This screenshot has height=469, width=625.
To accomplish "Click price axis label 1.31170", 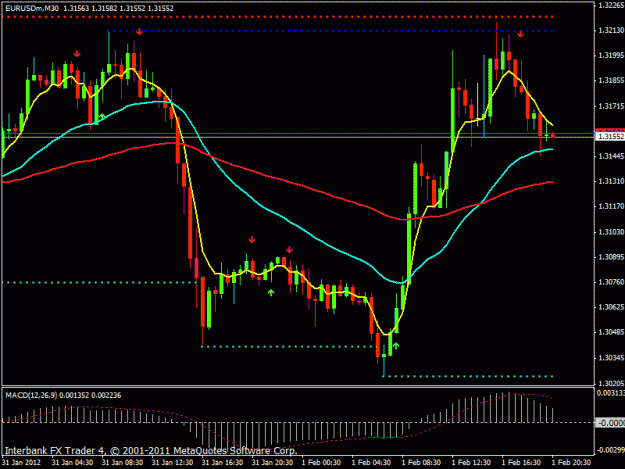I will pos(611,206).
